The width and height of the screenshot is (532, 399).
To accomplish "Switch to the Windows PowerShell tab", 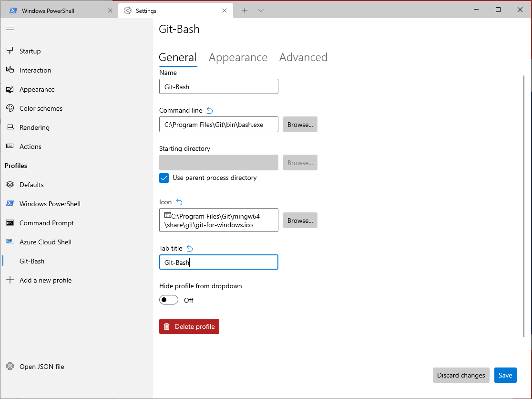I will pos(59,10).
